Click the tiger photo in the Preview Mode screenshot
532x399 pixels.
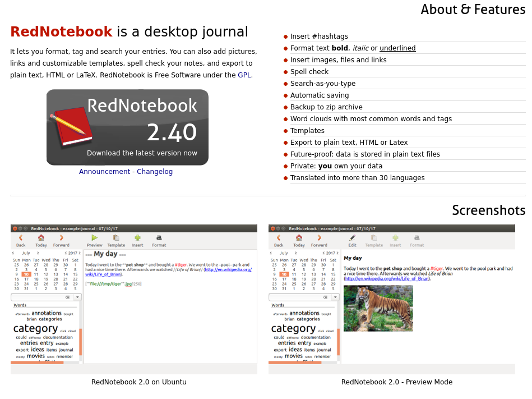pyautogui.click(x=378, y=308)
